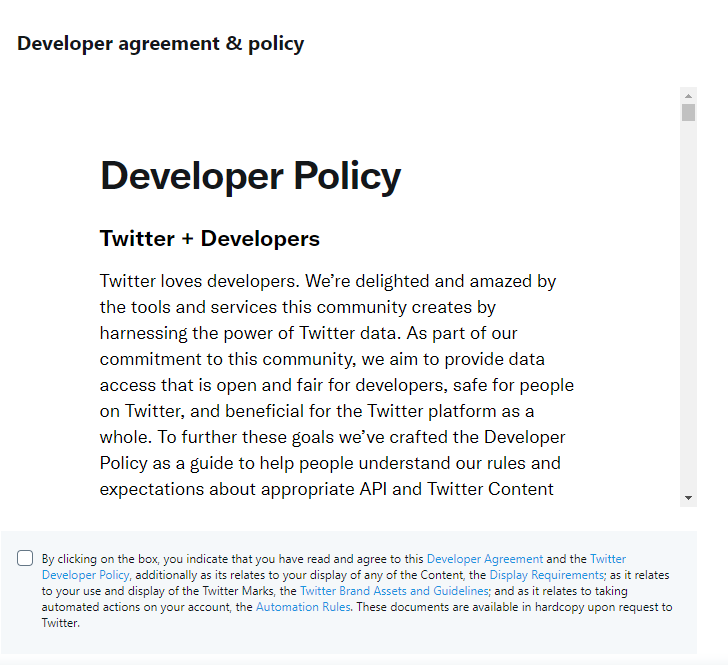Open the Display Requirements link
The height and width of the screenshot is (665, 728).
547,575
